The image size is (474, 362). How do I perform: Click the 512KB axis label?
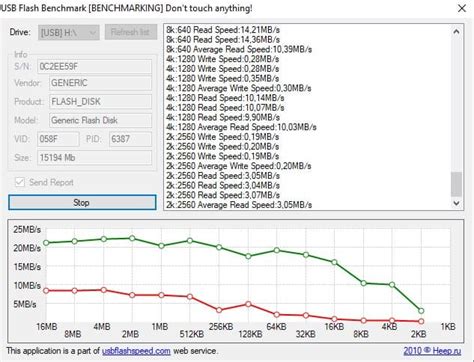(192, 334)
